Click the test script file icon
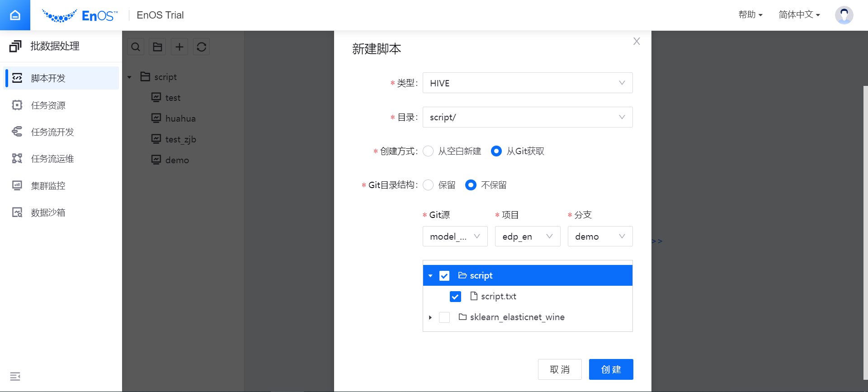868x392 pixels. tap(156, 97)
